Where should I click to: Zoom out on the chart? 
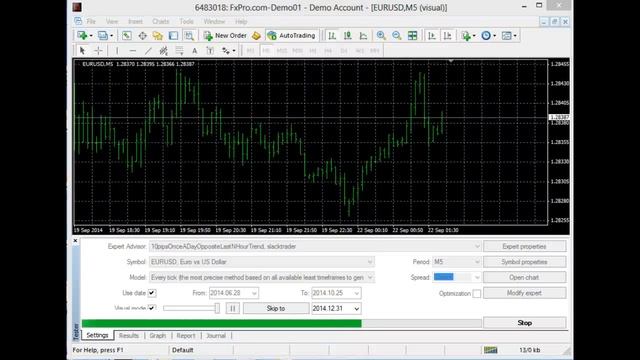pyautogui.click(x=396, y=36)
